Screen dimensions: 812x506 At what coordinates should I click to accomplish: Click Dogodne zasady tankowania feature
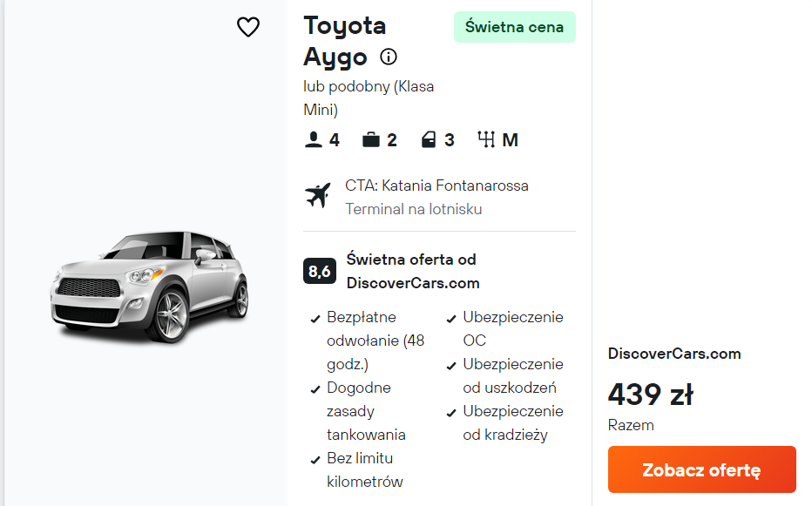tap(366, 411)
